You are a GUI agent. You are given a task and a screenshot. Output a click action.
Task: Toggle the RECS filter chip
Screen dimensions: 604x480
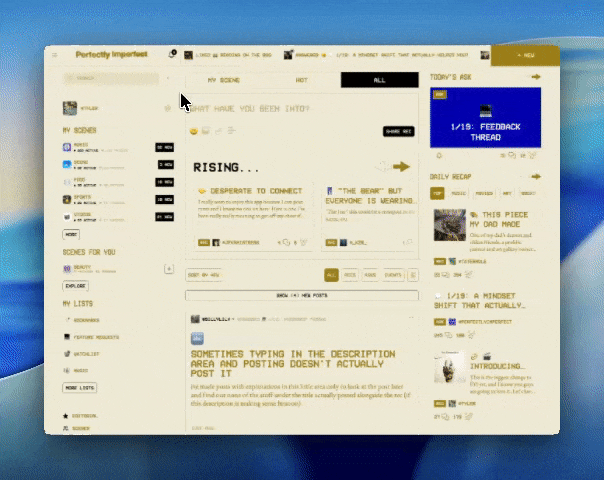[350, 275]
